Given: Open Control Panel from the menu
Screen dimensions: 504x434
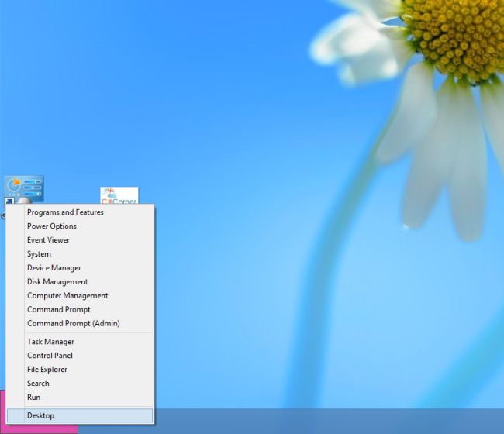Looking at the screenshot, I should (x=80, y=356).
